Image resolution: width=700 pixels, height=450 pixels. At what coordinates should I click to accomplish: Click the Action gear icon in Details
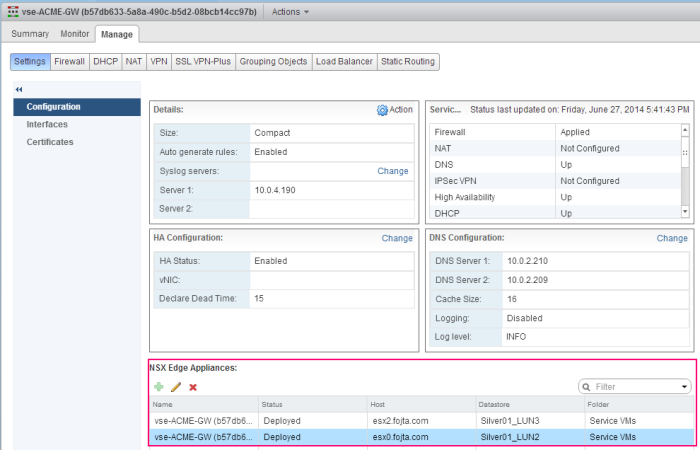point(382,110)
